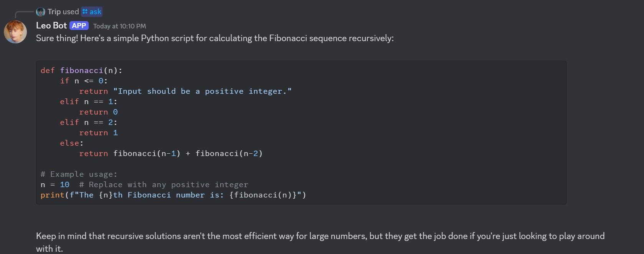Click the 'elif n == 1:' code line
The image size is (644, 254).
[x=88, y=102]
